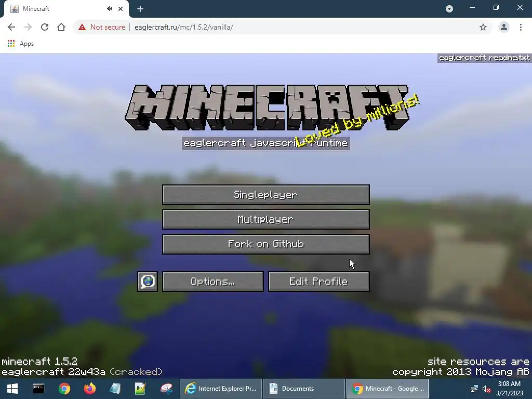Screen dimensions: 532x399
Task: Open the Apps bookmarks shortcut
Action: point(21,44)
